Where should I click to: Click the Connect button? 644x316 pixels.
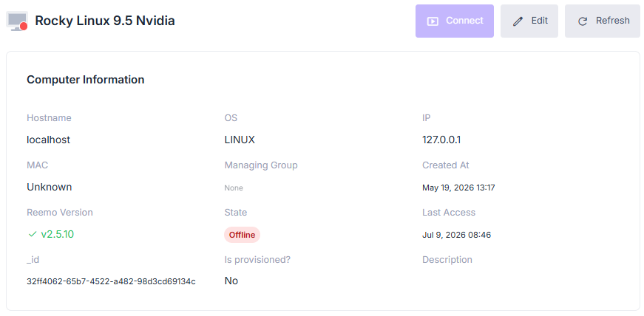(454, 21)
